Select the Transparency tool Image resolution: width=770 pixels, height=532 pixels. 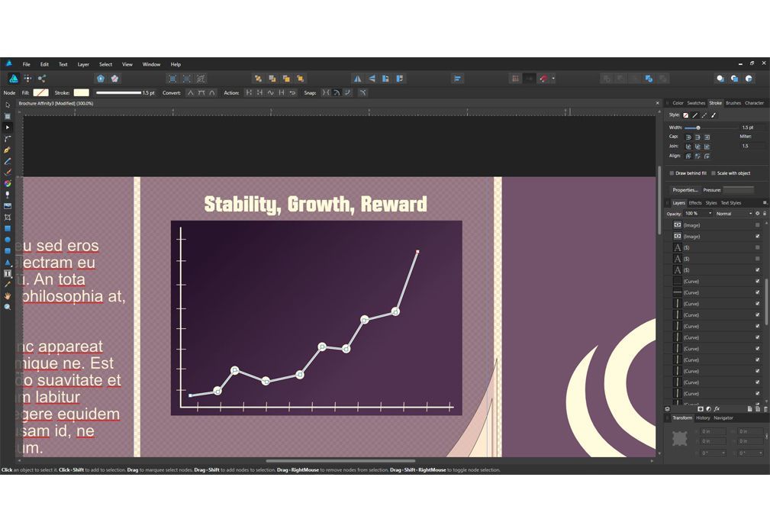[x=8, y=195]
